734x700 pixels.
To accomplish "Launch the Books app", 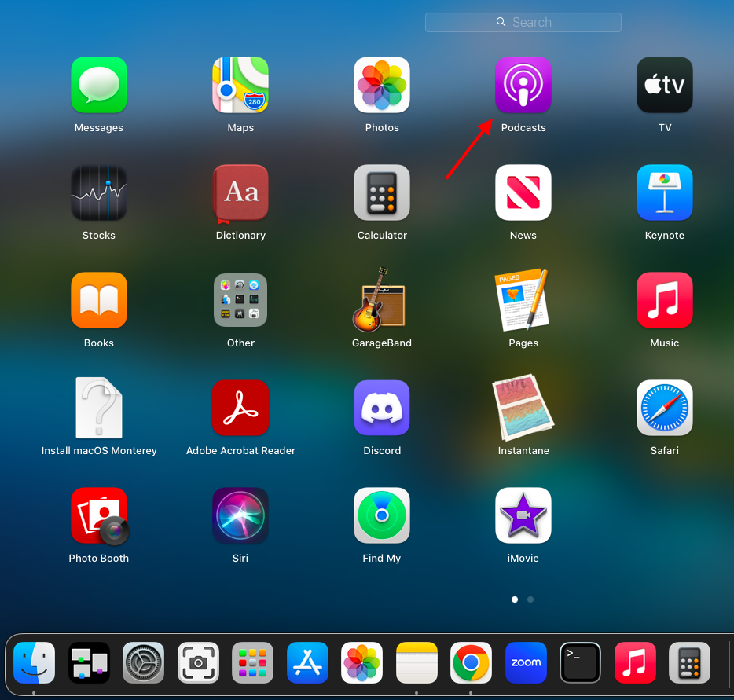I will click(99, 300).
